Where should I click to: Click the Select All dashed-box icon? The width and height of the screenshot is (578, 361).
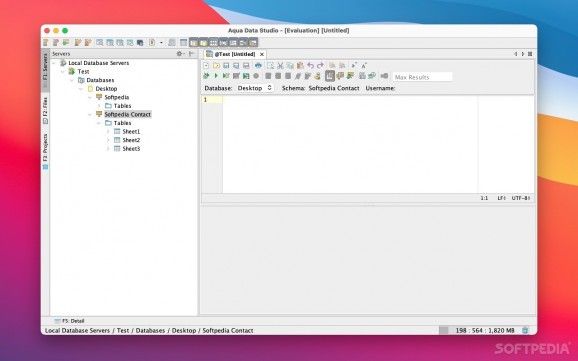pyautogui.click(x=270, y=66)
